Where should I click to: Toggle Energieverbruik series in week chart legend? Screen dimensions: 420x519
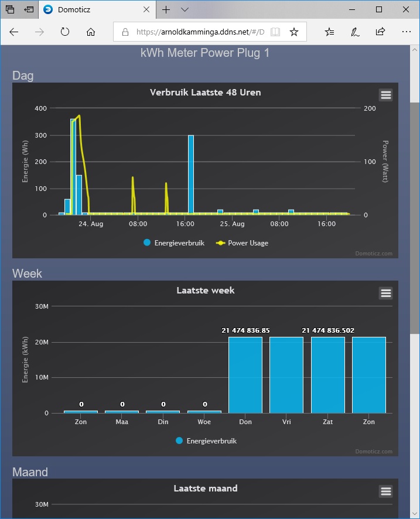[206, 441]
